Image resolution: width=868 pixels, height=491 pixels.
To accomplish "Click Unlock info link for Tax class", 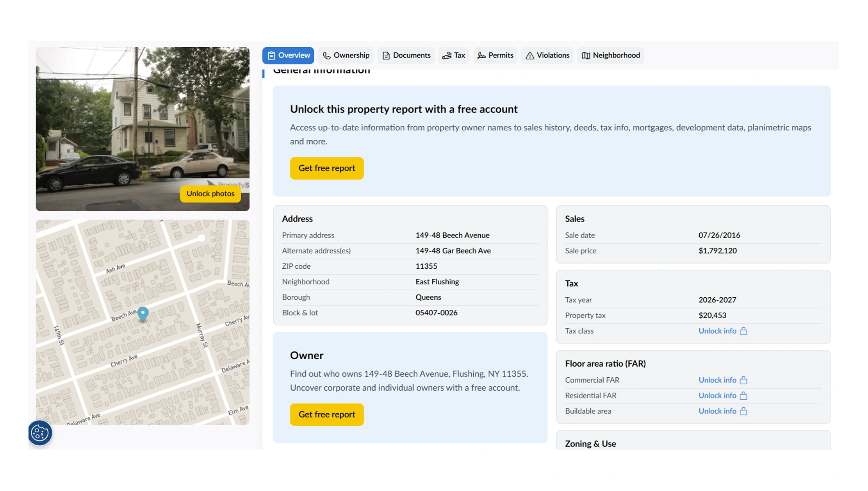I will (717, 331).
